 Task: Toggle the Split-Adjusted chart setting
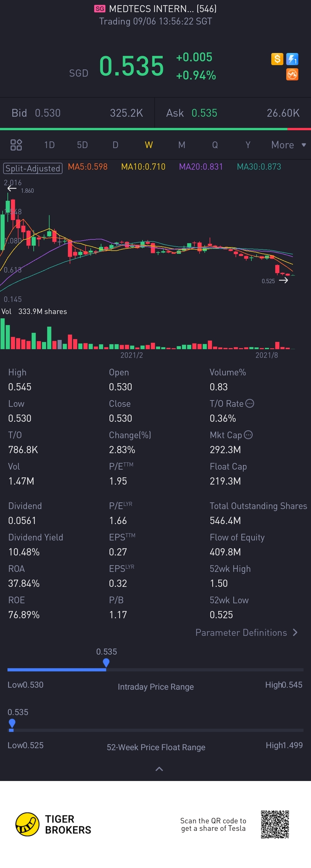point(33,168)
